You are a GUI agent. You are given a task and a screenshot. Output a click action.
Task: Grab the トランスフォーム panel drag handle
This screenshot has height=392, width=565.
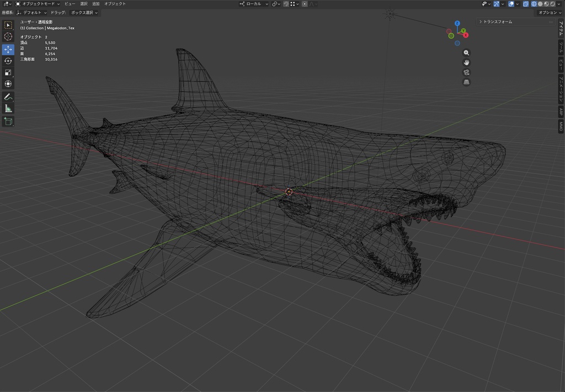(551, 22)
